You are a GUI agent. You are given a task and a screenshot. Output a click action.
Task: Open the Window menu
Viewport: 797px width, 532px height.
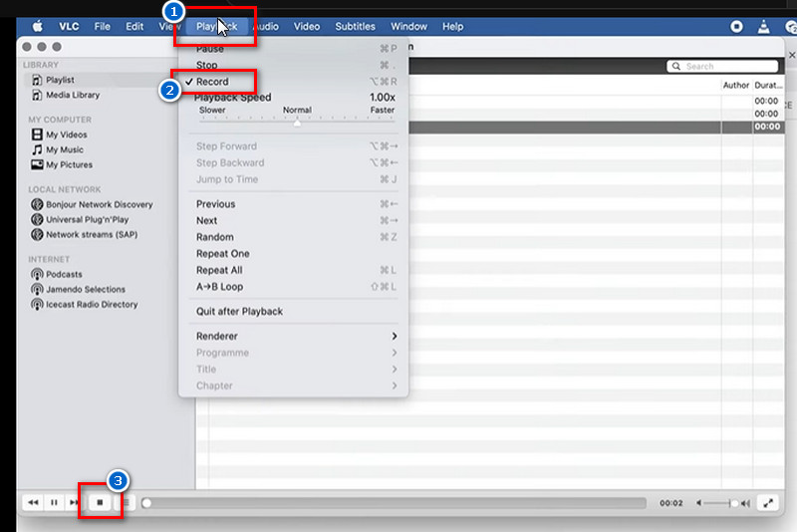click(408, 27)
